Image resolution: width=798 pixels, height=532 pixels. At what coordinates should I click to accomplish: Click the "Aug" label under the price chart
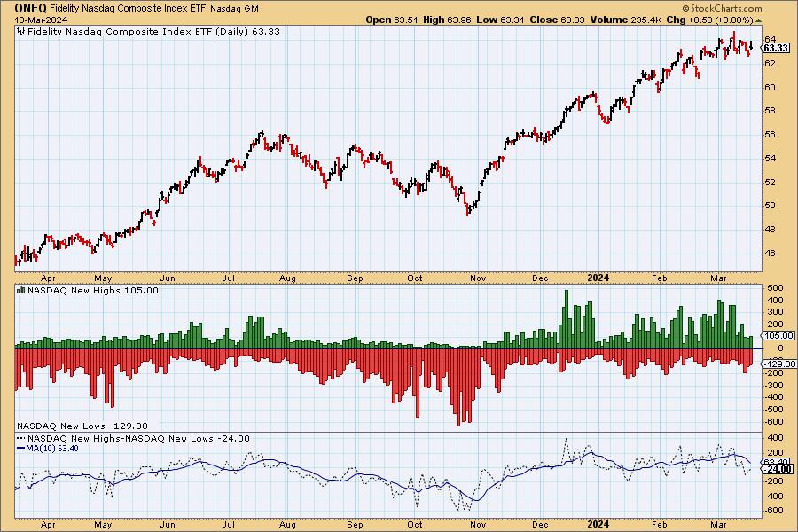[287, 278]
